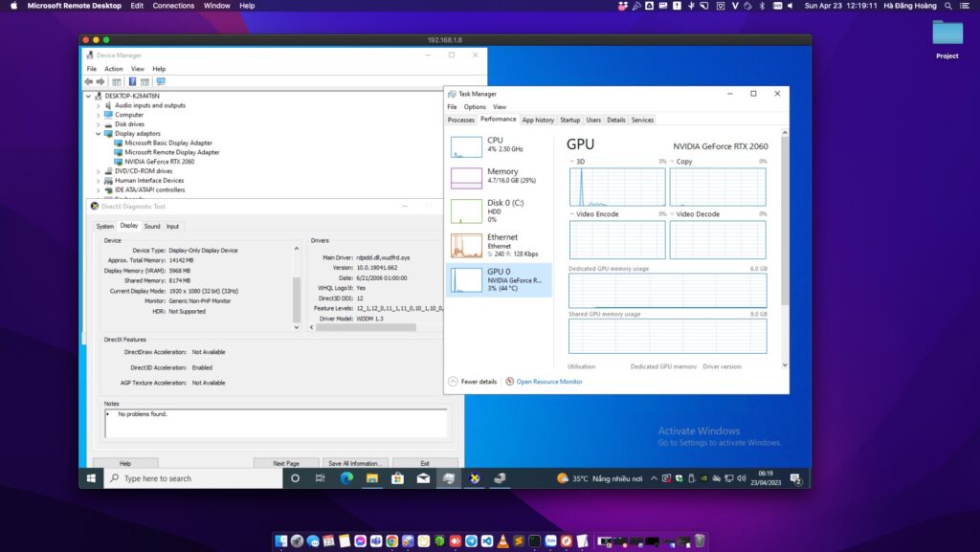The image size is (980, 552).
Task: Click Windows Start button
Action: click(91, 478)
